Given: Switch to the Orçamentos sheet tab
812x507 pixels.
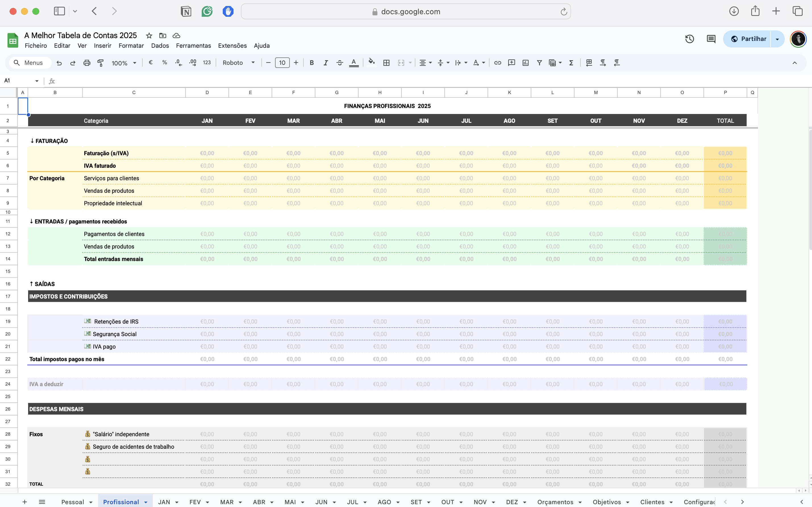Looking at the screenshot, I should tap(555, 502).
